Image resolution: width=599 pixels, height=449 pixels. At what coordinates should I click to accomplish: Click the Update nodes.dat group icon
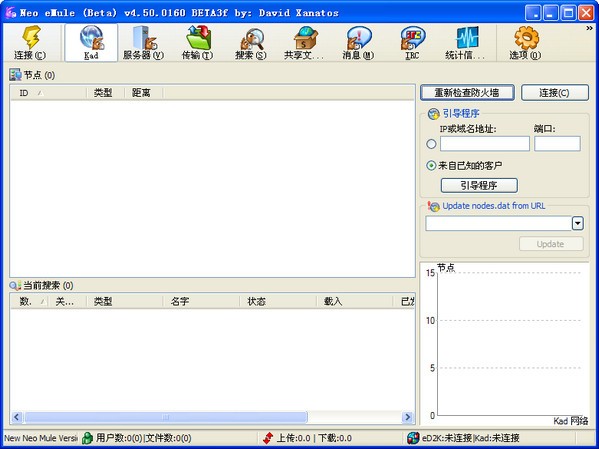434,206
